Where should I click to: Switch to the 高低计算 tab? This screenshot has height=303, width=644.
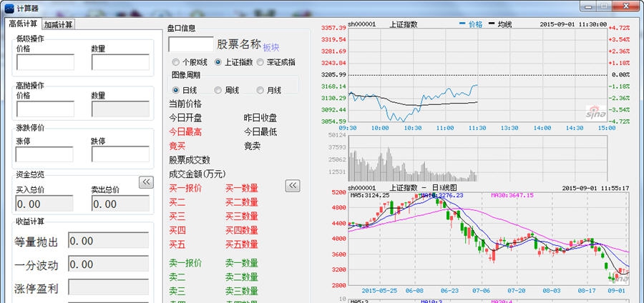pos(24,24)
